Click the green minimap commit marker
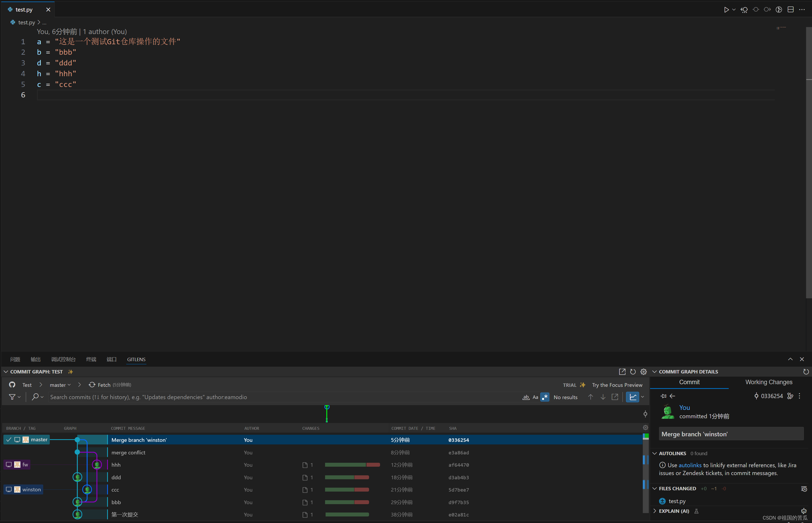812x523 pixels. (327, 413)
